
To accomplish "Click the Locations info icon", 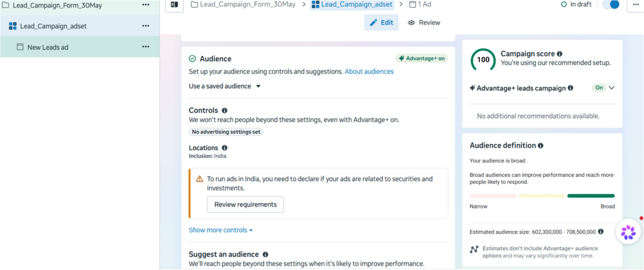I will 225,148.
